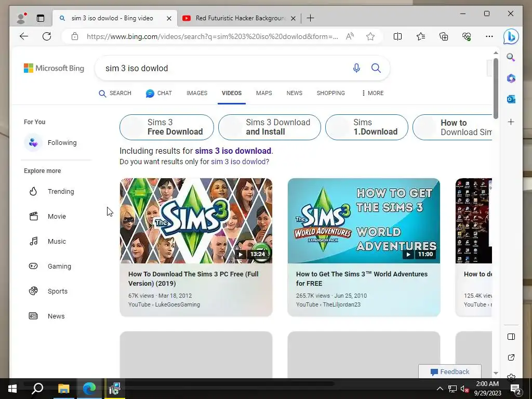Open Music category

[47, 242]
